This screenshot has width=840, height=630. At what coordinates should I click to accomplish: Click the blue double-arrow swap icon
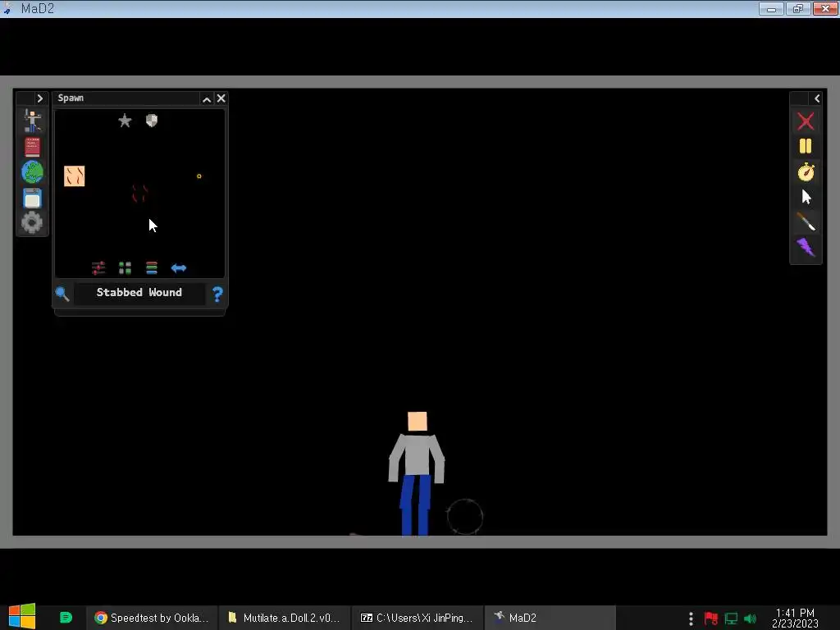(178, 268)
